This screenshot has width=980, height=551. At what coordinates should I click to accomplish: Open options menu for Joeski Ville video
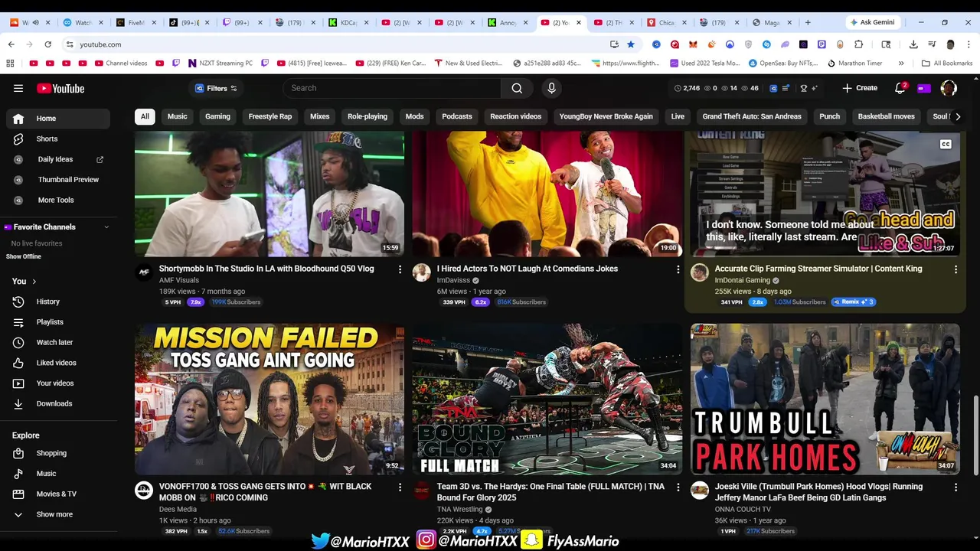click(x=955, y=487)
